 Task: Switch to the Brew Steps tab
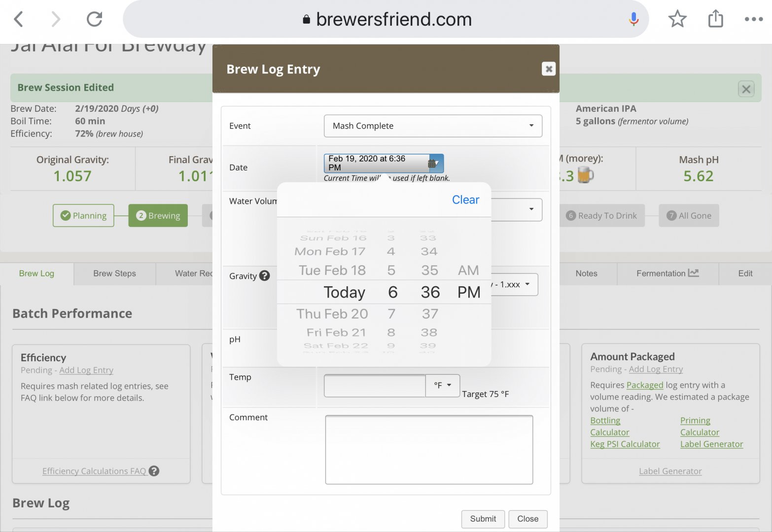click(x=114, y=273)
